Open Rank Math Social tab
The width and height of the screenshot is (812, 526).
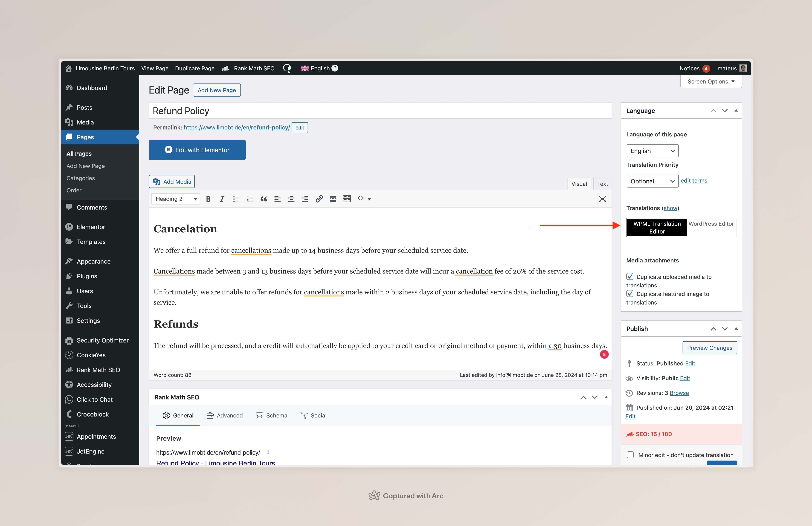[x=313, y=415]
